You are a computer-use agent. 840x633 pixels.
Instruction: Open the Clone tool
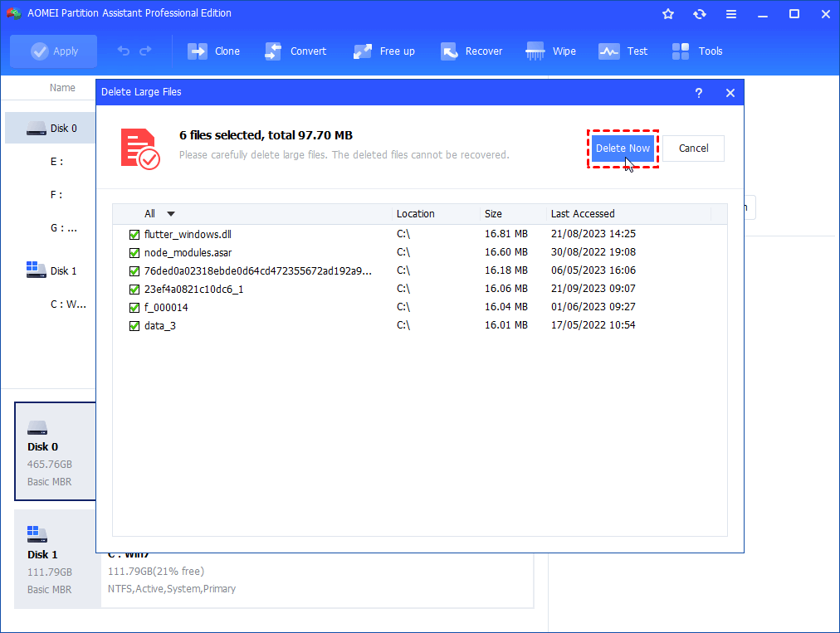point(214,51)
